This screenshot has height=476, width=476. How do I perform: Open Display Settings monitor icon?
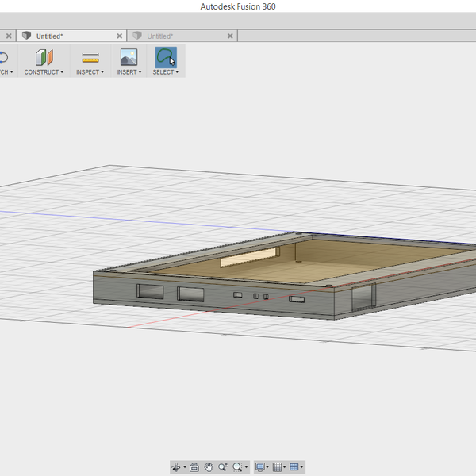click(259, 467)
